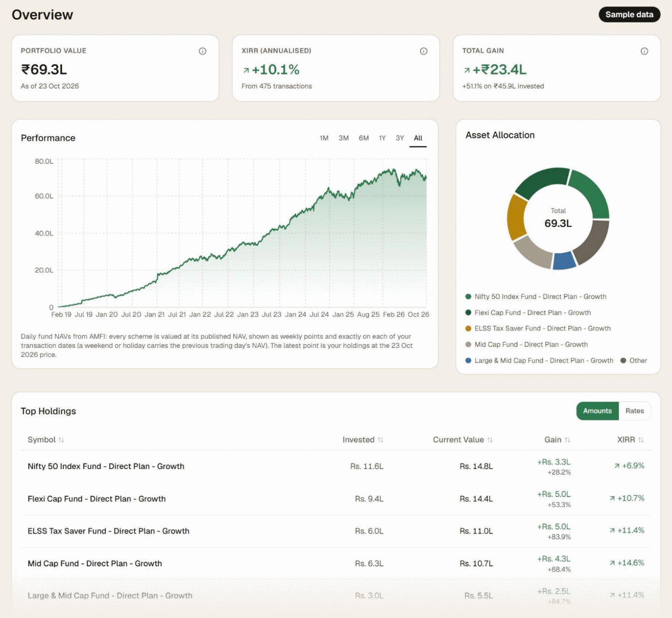Sort holdings by Invested sort arrows

(380, 440)
